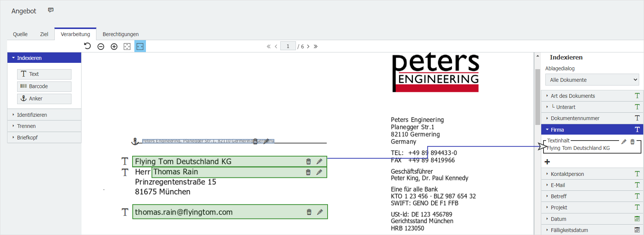Switch to the Berechtigungen tab
Image resolution: width=644 pixels, height=235 pixels.
point(121,34)
